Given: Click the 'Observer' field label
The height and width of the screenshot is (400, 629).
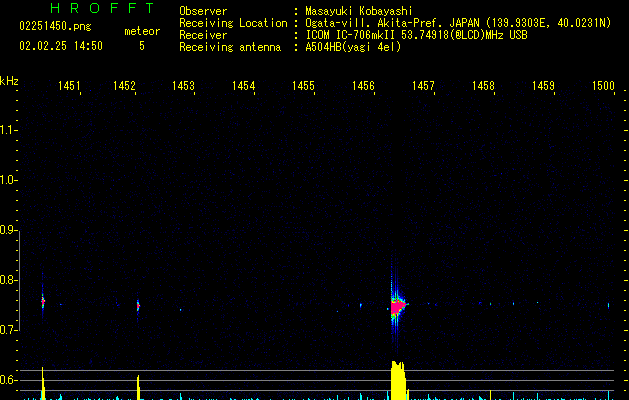Looking at the screenshot, I should tap(203, 11).
